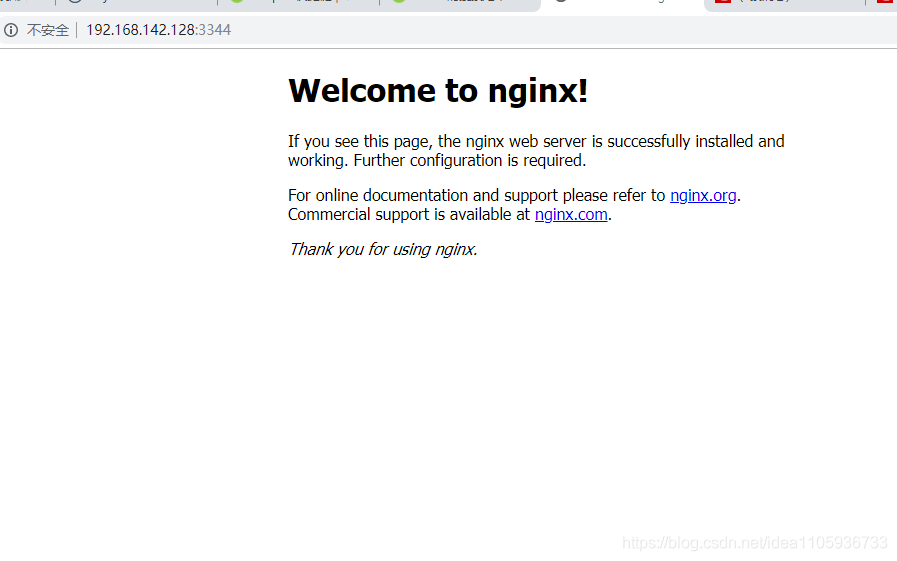Click the "Welcome to nginx!" heading

[x=438, y=91]
